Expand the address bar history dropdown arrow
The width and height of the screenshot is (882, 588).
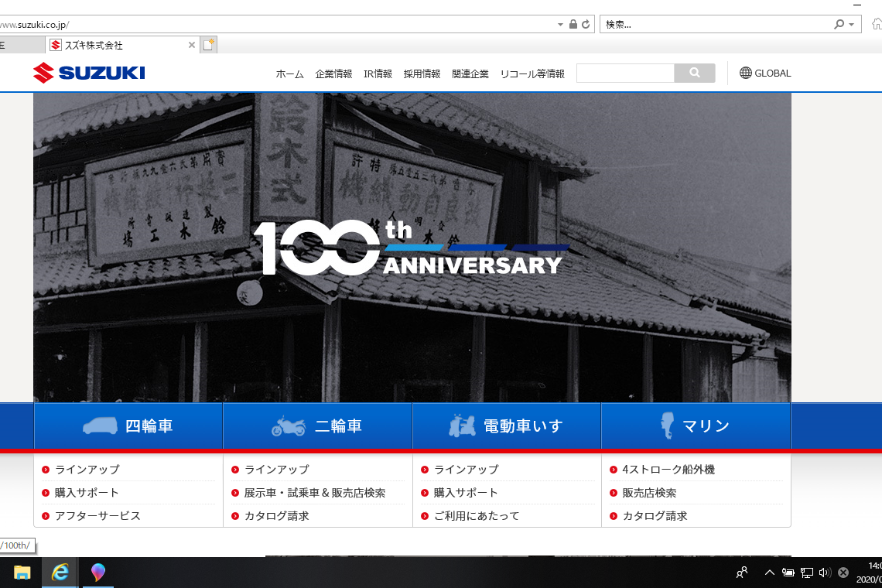[560, 24]
